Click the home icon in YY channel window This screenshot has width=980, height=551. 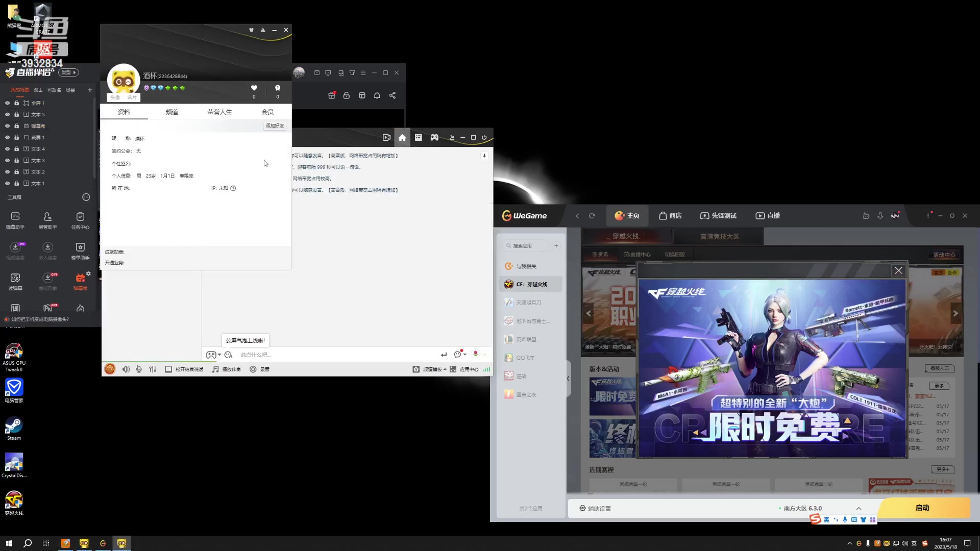click(x=402, y=137)
